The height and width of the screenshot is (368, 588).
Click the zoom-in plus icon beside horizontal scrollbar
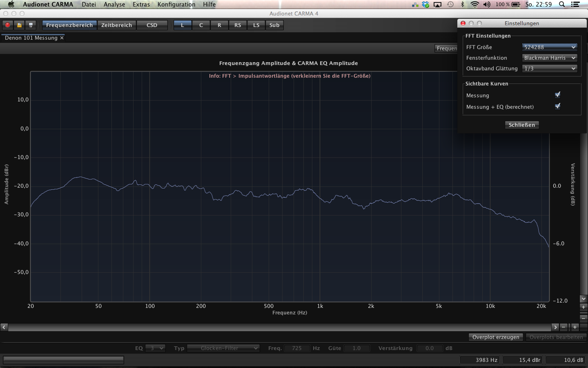coord(575,327)
